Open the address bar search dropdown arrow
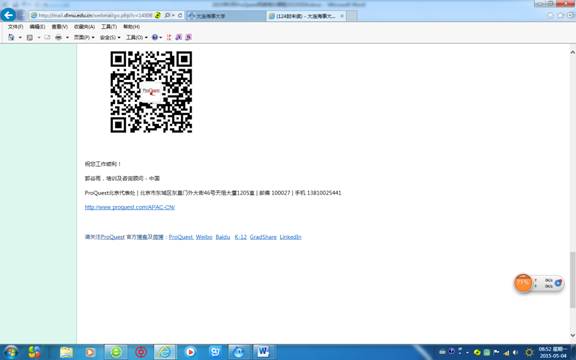 point(173,15)
